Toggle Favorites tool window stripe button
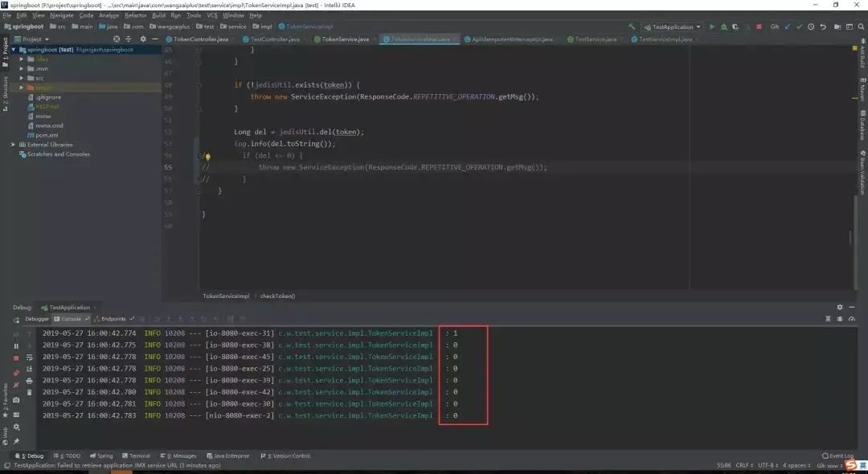This screenshot has width=868, height=474. tap(5, 401)
